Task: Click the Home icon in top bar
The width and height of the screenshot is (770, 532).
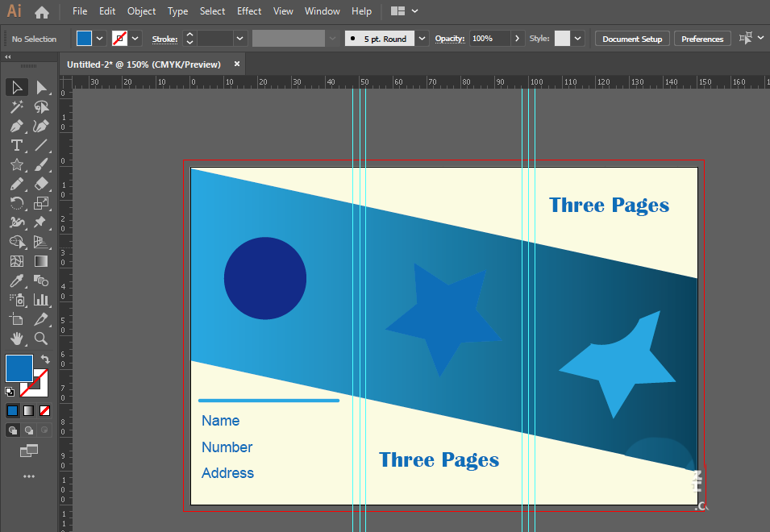Action: [x=42, y=12]
